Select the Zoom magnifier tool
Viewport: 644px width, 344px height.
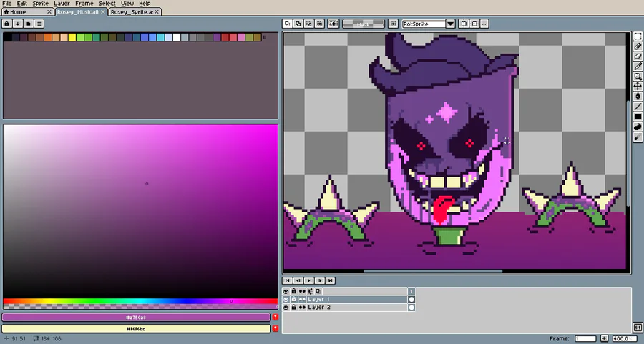coord(638,76)
